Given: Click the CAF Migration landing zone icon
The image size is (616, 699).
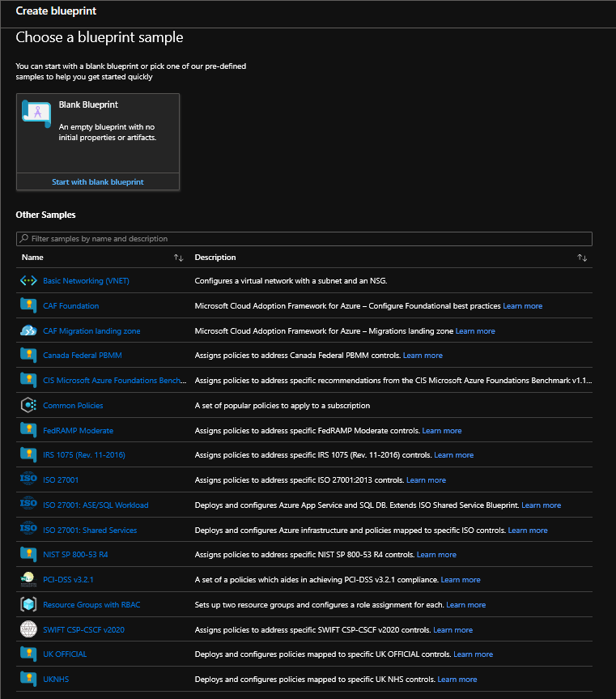Looking at the screenshot, I should pos(28,330).
